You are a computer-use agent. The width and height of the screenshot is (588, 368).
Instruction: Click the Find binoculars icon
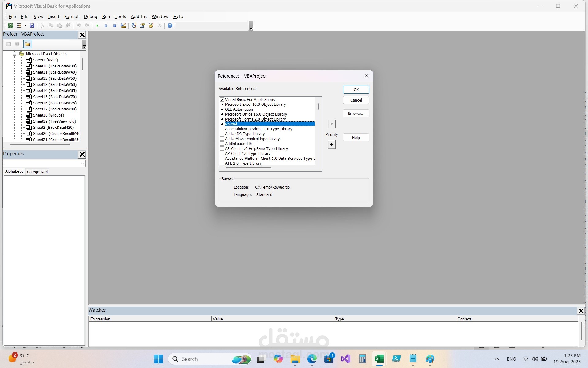tap(68, 25)
